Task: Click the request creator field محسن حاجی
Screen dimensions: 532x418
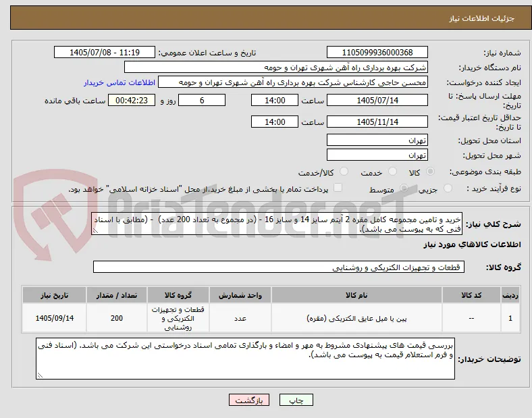Action: pos(293,82)
